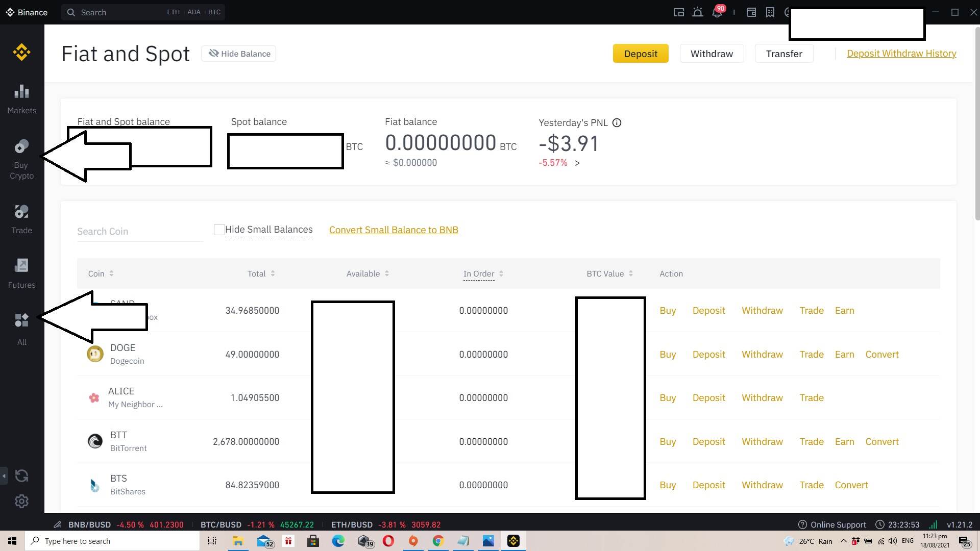
Task: Open File Explorer from taskbar
Action: pos(238,541)
